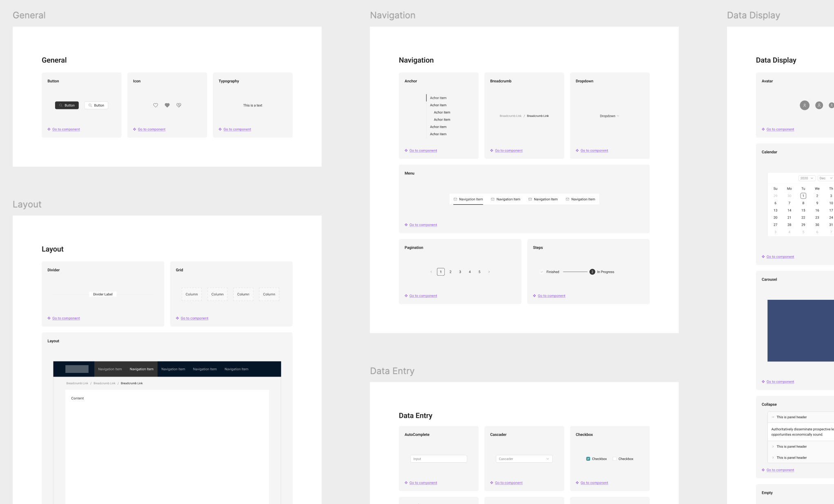834x504 pixels.
Task: Click component icon beside Anchor's Go to component
Action: coord(406,151)
